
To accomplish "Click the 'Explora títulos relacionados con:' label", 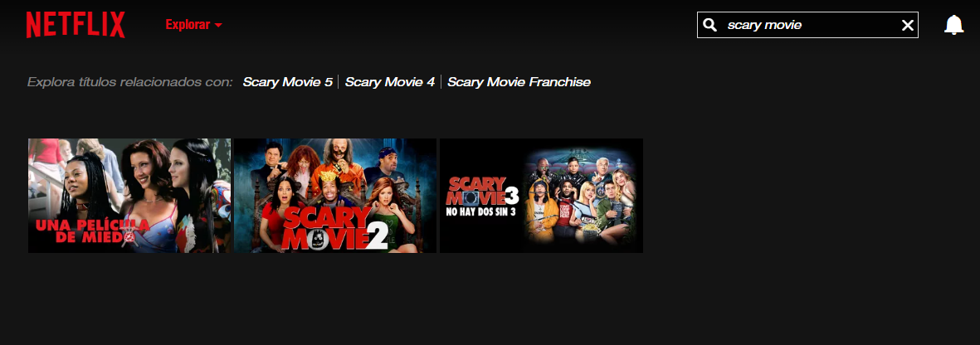I will pyautogui.click(x=130, y=82).
